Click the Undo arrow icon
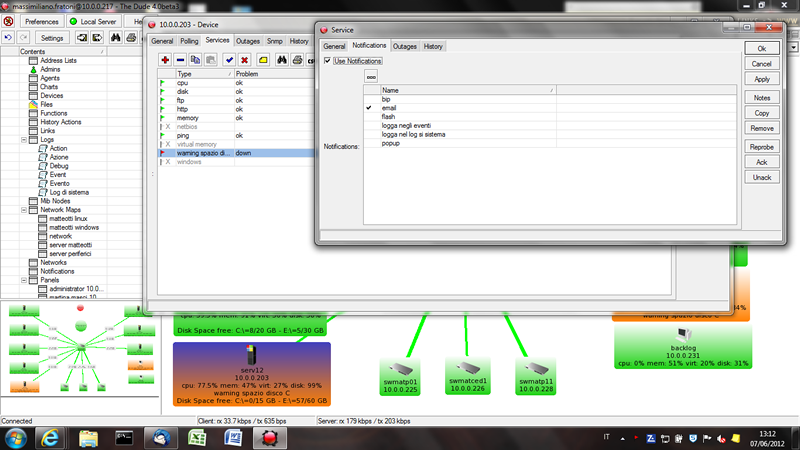Image resolution: width=800 pixels, height=450 pixels. (8, 38)
